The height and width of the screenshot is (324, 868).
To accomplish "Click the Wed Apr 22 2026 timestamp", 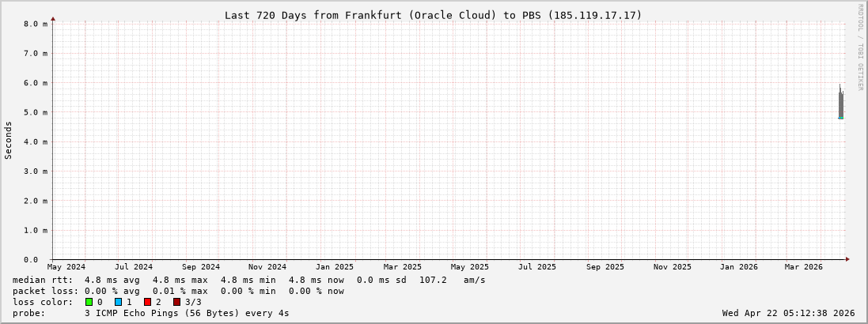I will tap(788, 313).
